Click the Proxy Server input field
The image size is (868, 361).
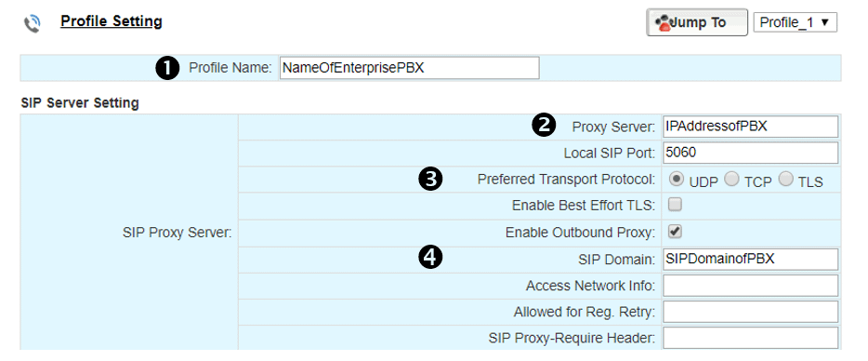(751, 127)
